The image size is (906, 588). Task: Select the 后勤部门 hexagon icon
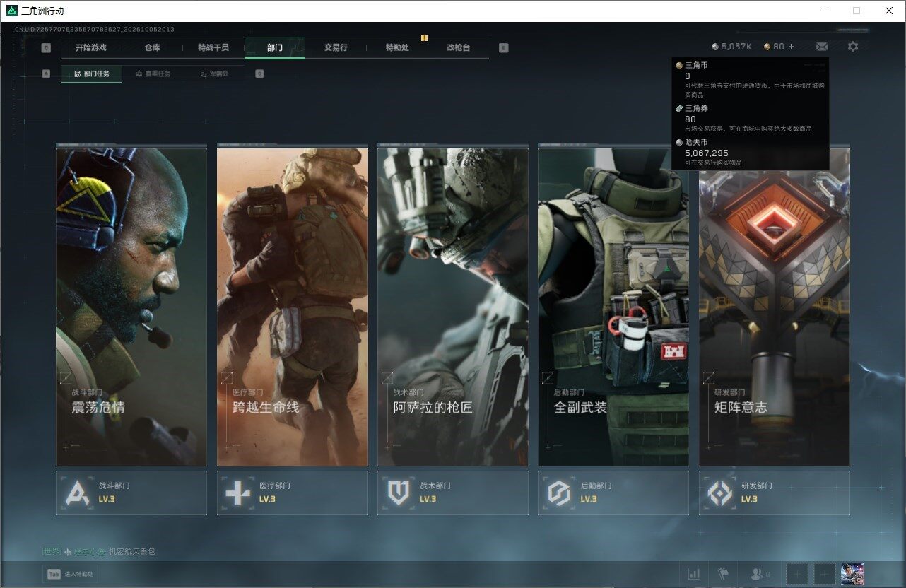[x=559, y=493]
